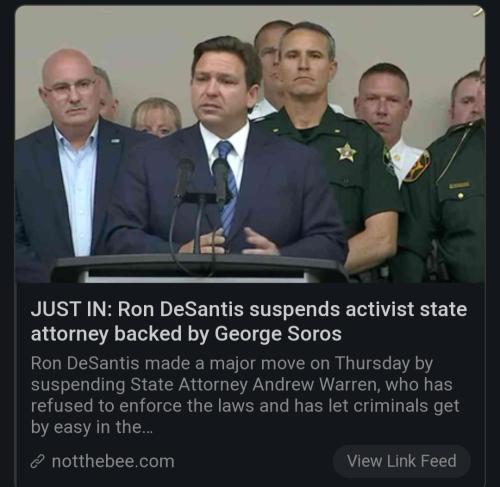500x487 pixels.
Task: Tap the View Link Feed button
Action: pyautogui.click(x=401, y=461)
